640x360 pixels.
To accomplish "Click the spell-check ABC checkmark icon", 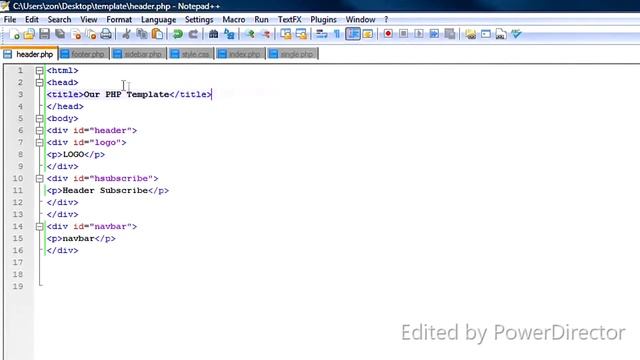I will [x=516, y=34].
